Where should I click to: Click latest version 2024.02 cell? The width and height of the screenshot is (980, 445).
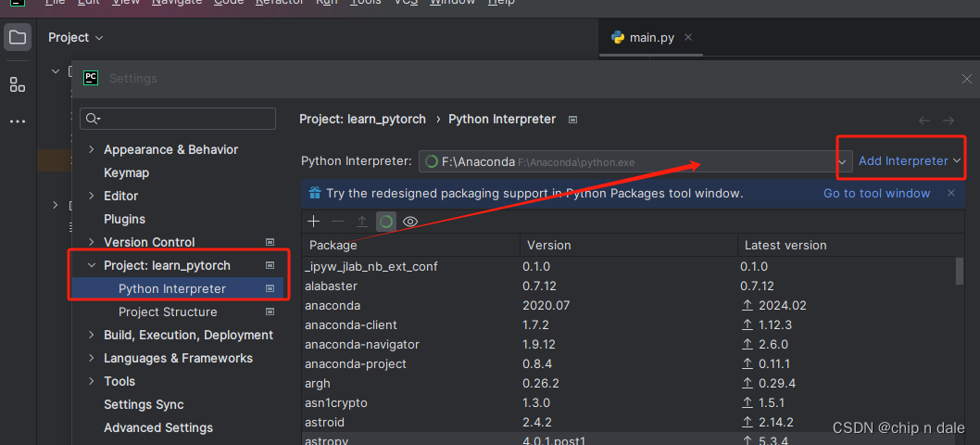[773, 305]
